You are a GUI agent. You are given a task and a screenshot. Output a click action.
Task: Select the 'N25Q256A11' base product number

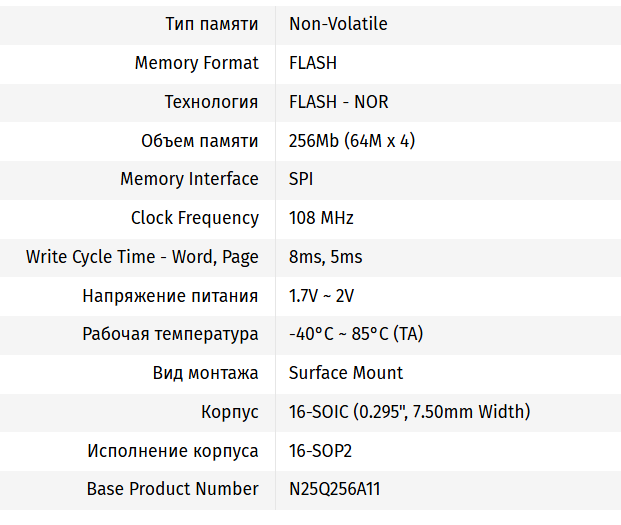click(x=334, y=490)
